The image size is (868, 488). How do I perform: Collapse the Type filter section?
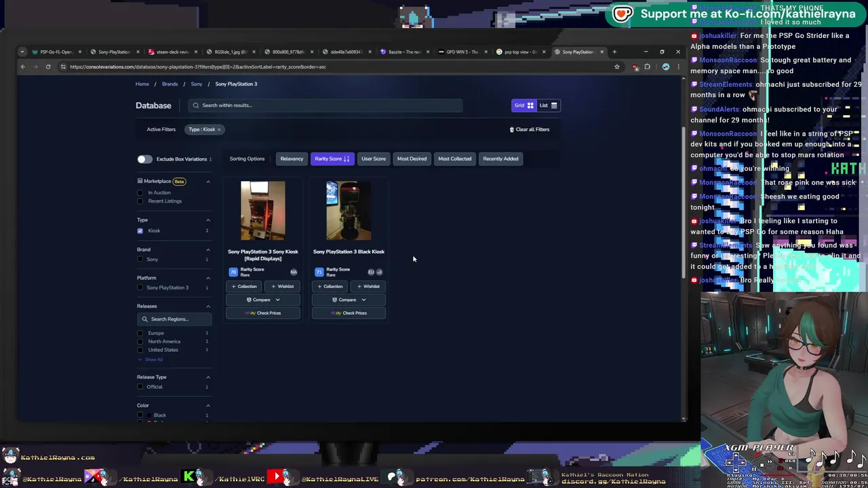208,220
